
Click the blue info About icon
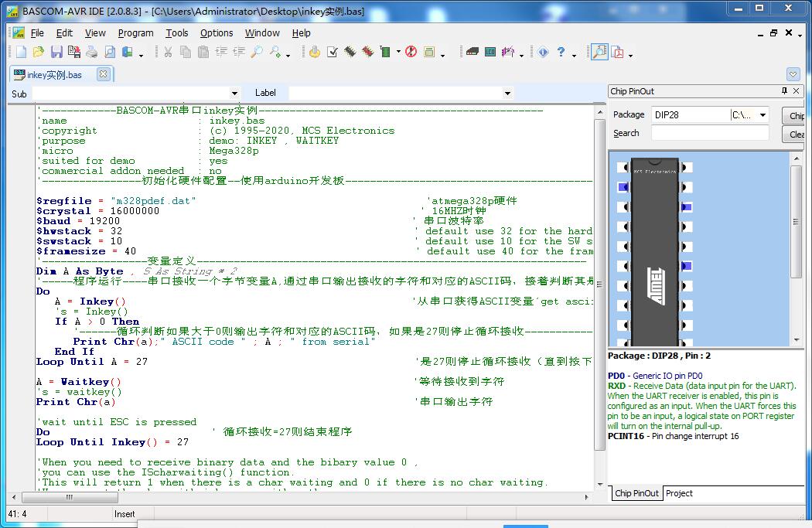tap(543, 52)
